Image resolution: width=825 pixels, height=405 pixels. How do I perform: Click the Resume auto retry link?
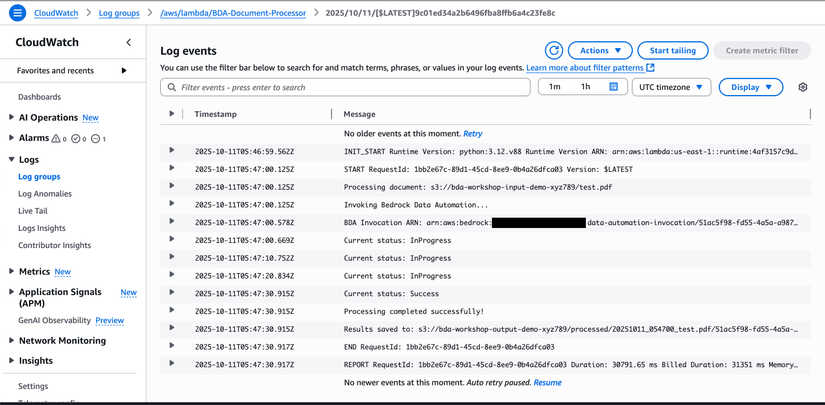[x=547, y=382]
